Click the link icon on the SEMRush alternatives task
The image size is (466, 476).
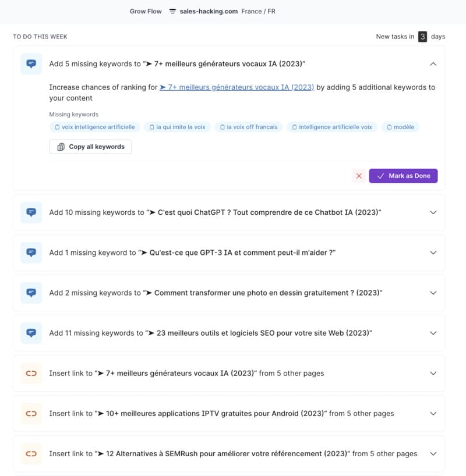[31, 453]
